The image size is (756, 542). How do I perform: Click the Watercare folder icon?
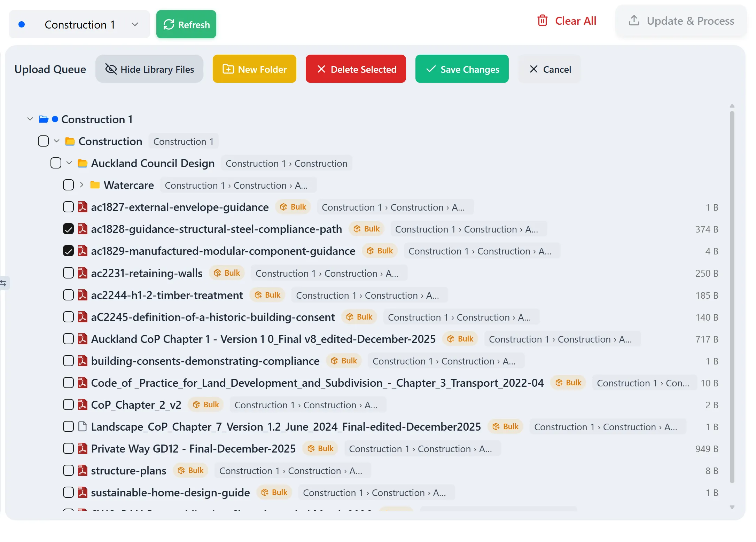tap(95, 185)
